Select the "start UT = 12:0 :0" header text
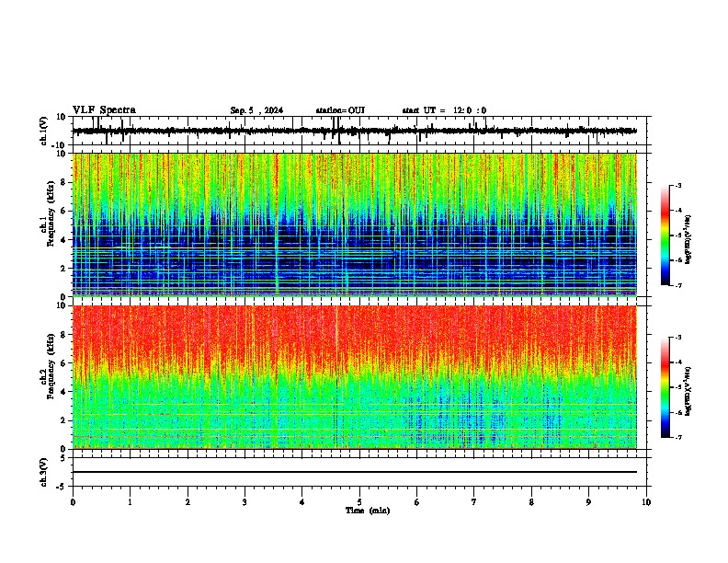 444,110
